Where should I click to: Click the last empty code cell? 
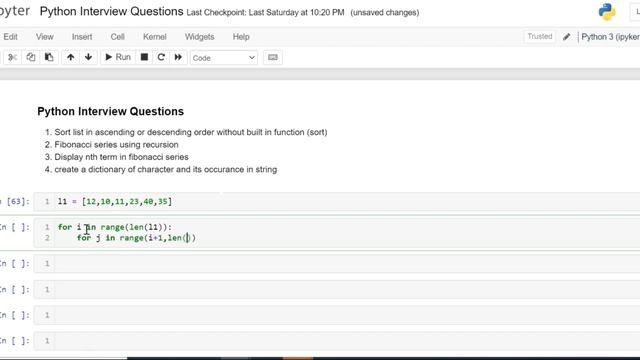(337, 341)
